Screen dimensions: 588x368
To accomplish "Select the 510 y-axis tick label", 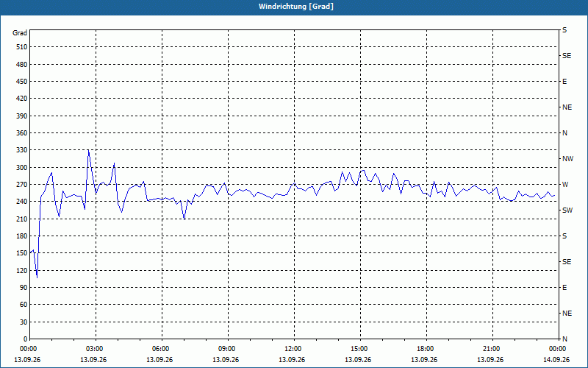I will [22, 47].
